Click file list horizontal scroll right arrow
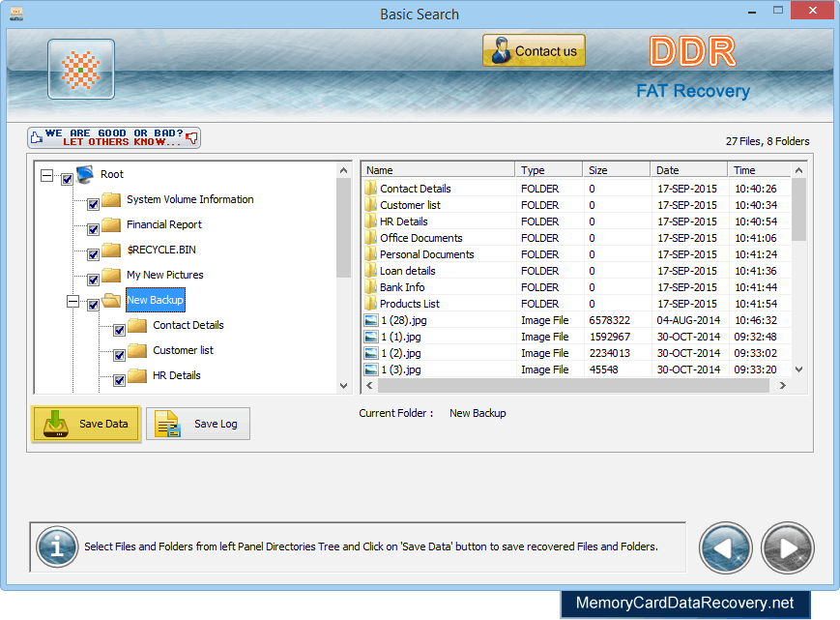 (783, 385)
